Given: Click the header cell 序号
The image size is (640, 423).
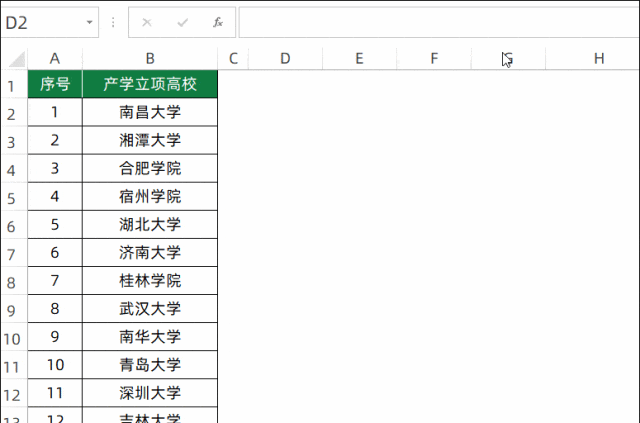Looking at the screenshot, I should click(x=55, y=84).
